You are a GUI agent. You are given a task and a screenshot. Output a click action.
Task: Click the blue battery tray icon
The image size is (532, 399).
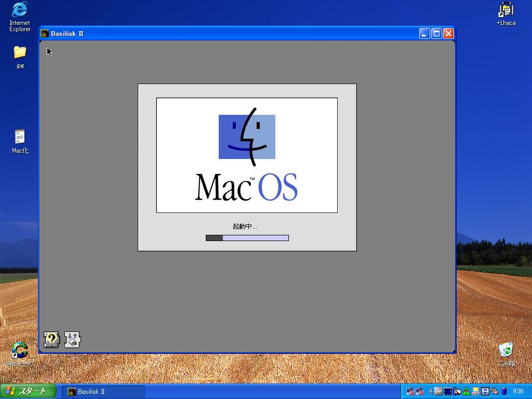coord(504,392)
